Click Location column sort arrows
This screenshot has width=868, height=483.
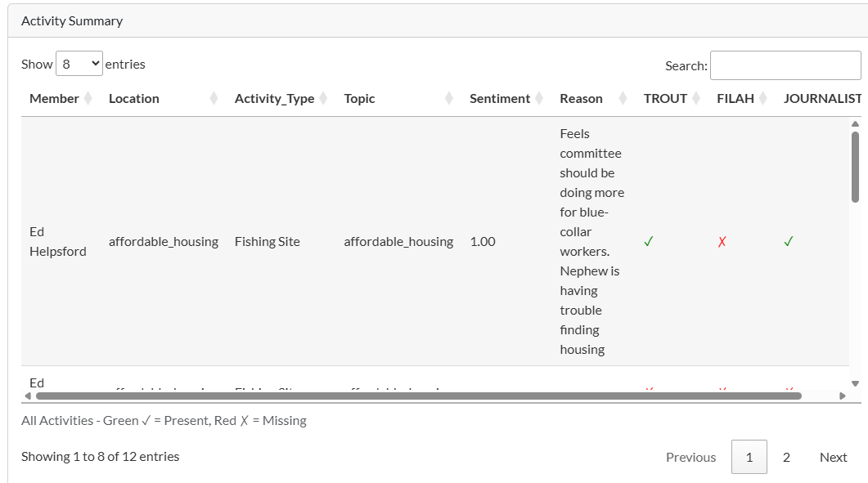click(x=214, y=99)
